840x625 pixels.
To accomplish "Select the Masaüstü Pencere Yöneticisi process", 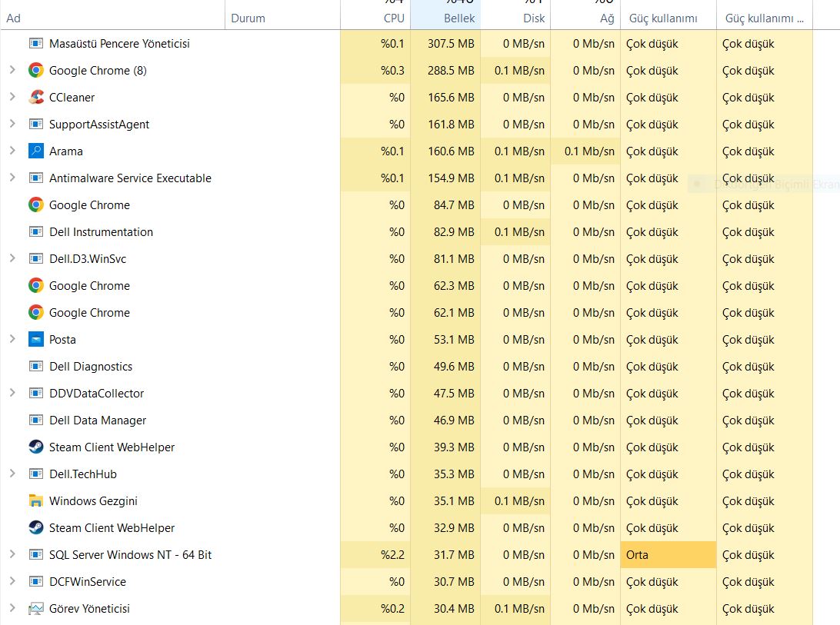I will tap(119, 44).
